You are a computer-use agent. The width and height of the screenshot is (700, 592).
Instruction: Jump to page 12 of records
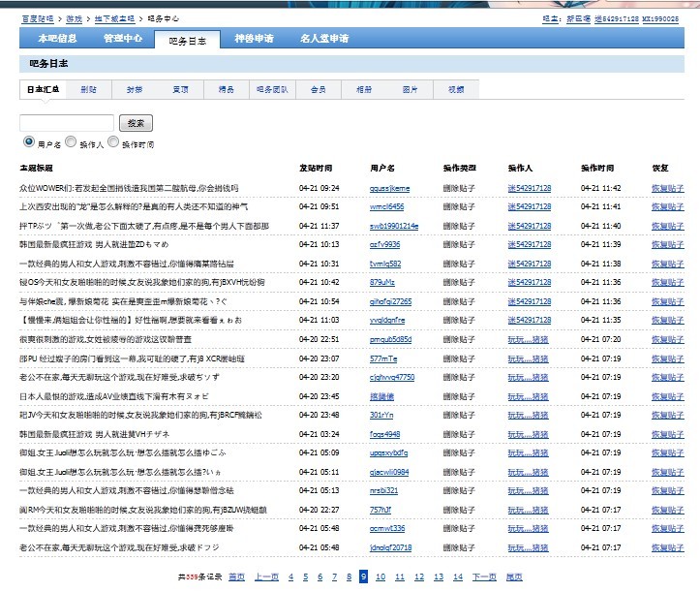point(419,576)
